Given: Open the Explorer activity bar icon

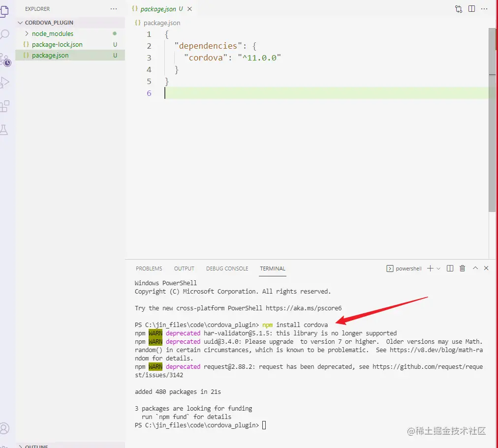Looking at the screenshot, I should click(x=4, y=11).
